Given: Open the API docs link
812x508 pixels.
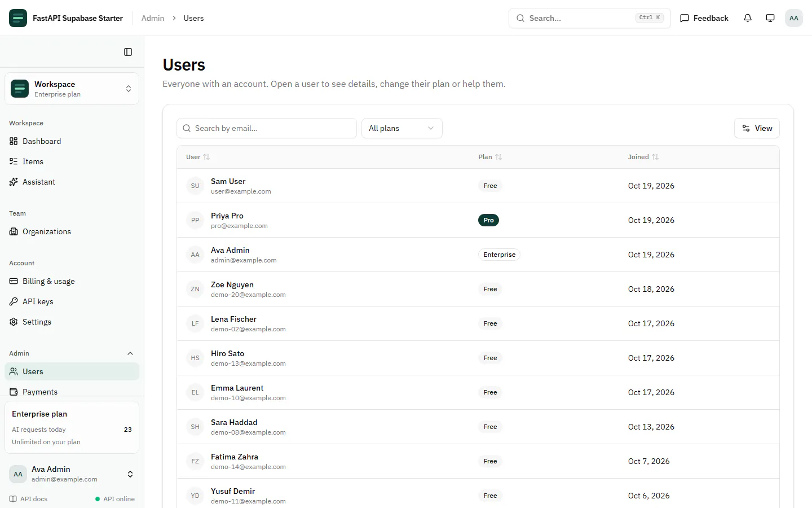Looking at the screenshot, I should (x=28, y=499).
